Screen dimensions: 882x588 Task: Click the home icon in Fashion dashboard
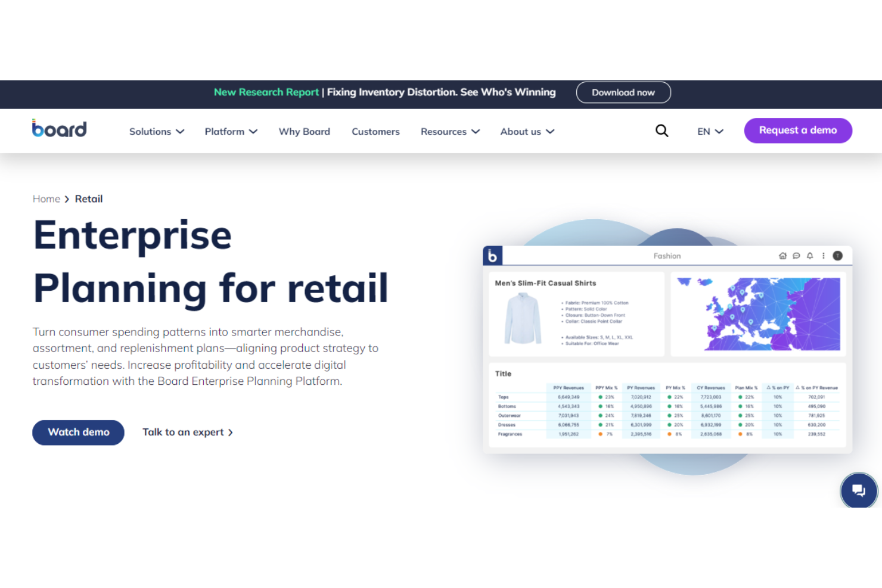[782, 256]
